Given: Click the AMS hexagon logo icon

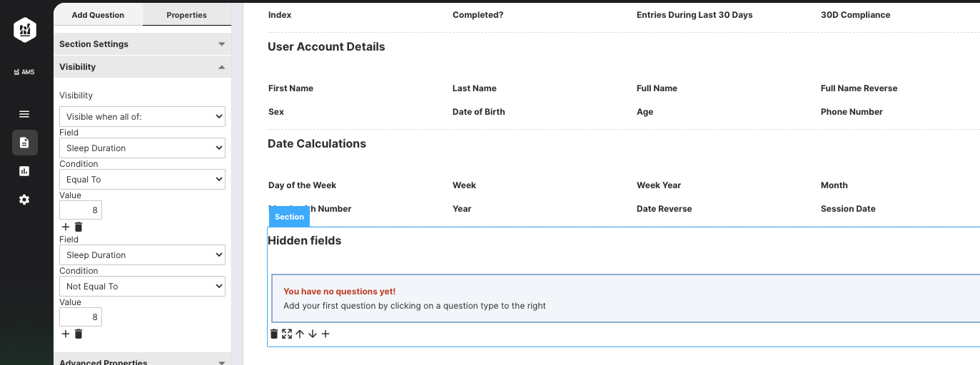Looking at the screenshot, I should coord(24,29).
